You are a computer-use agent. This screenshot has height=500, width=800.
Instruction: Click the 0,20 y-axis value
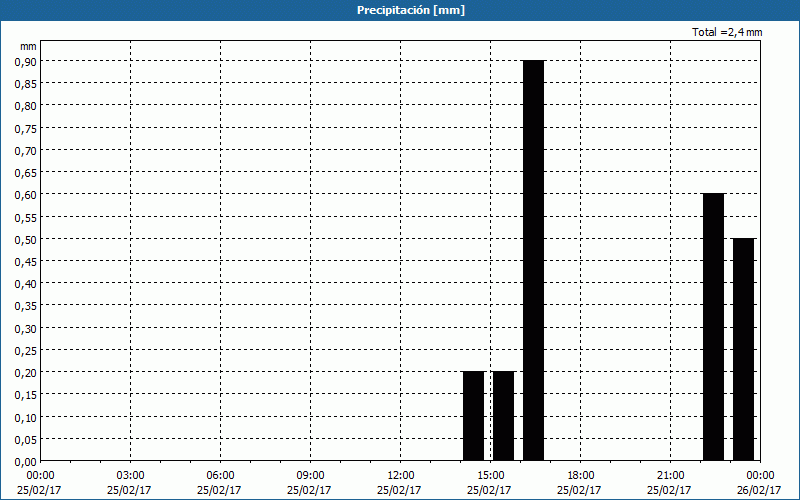coord(26,373)
